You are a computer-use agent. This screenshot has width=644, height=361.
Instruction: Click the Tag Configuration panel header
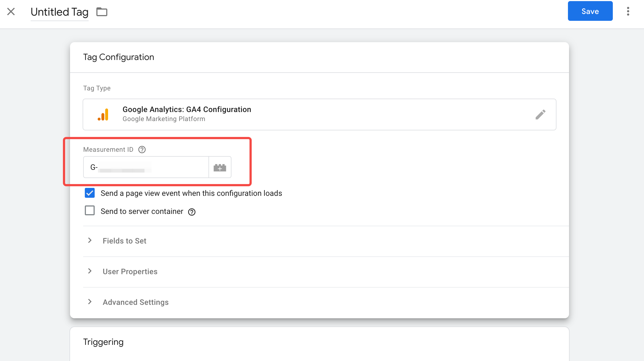(x=118, y=57)
